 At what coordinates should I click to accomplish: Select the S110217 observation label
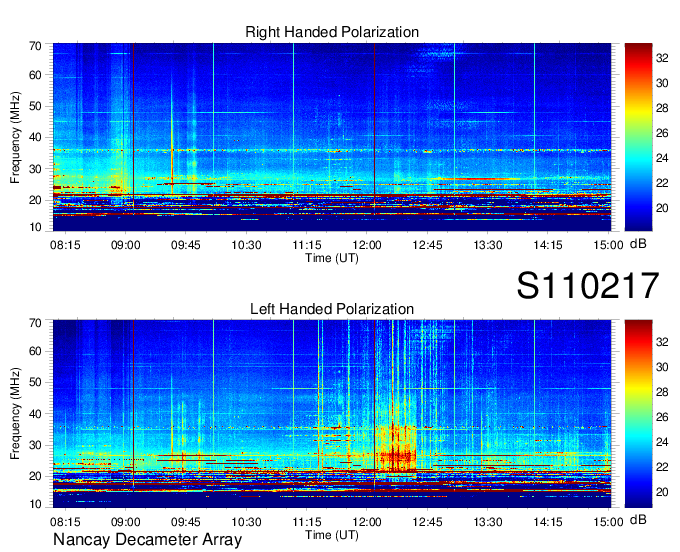coord(588,285)
